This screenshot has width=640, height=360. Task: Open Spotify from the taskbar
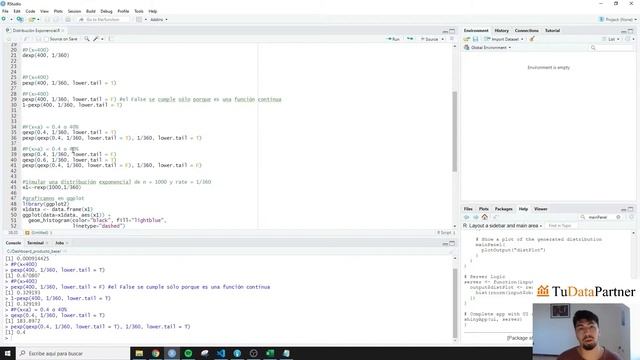[188, 353]
